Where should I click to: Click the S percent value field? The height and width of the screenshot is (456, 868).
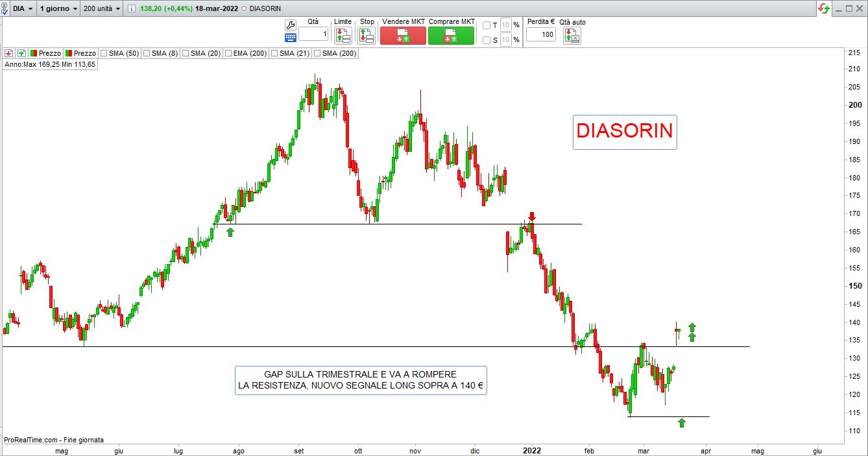click(x=506, y=40)
